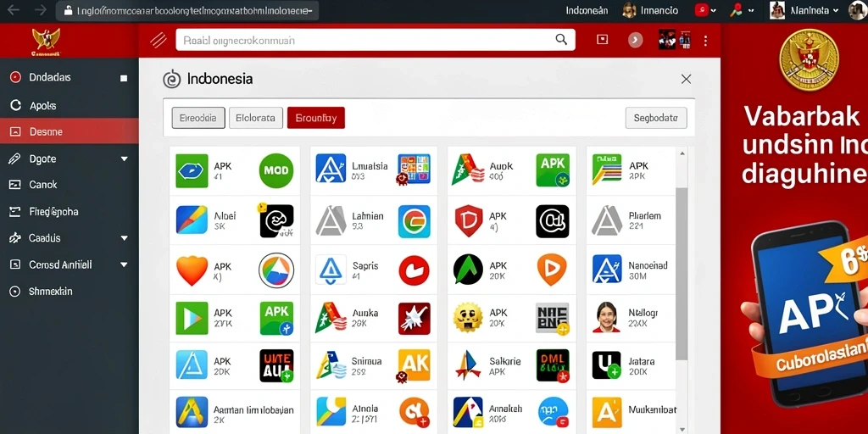Click the green play-triangle APK icon
868x434 pixels.
192,319
